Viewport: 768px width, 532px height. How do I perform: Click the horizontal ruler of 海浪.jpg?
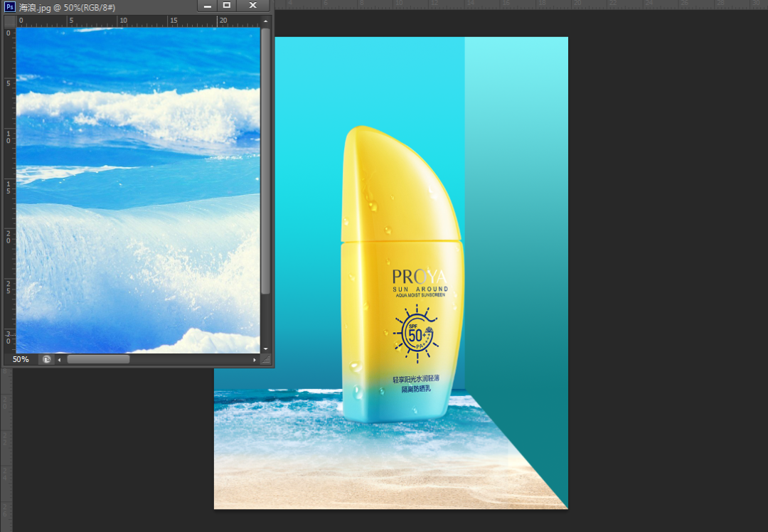tap(138, 21)
